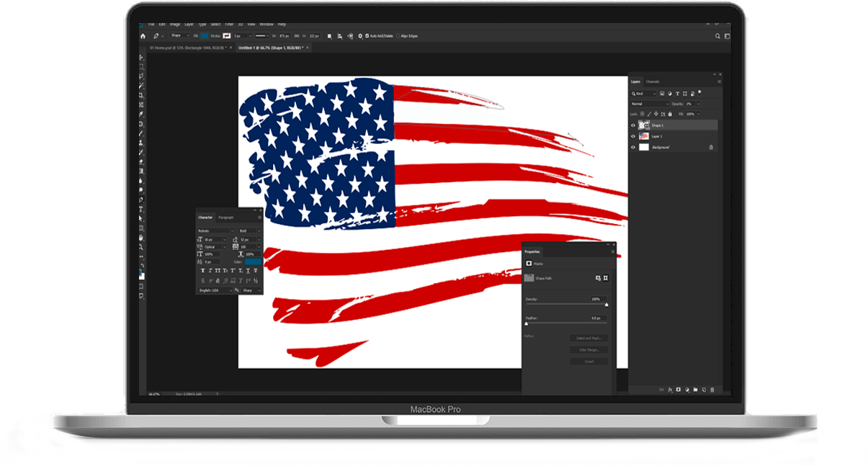Open path options gear icon

point(360,35)
